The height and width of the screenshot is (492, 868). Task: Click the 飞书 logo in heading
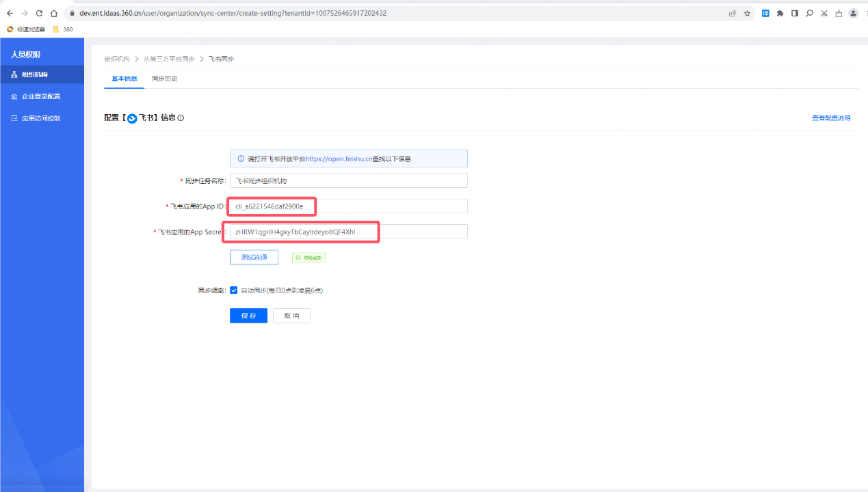coord(133,118)
